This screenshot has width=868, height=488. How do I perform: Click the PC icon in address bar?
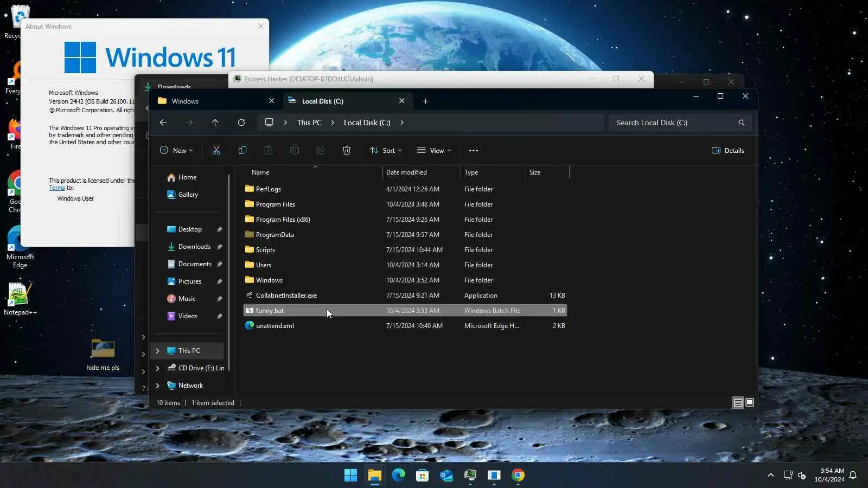pyautogui.click(x=269, y=123)
